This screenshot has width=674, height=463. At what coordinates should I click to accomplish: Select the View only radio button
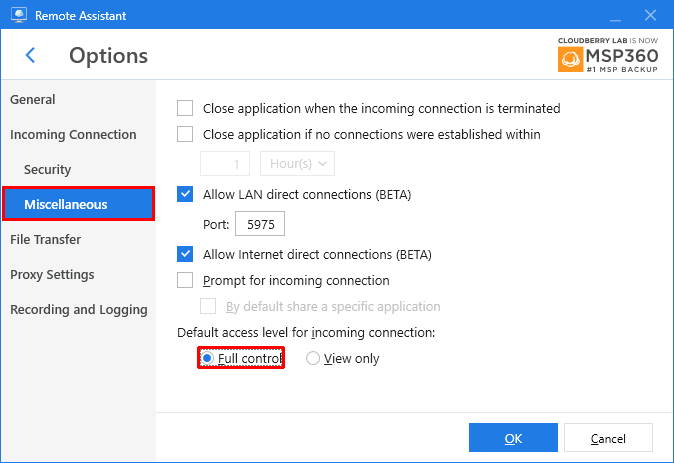click(x=312, y=358)
